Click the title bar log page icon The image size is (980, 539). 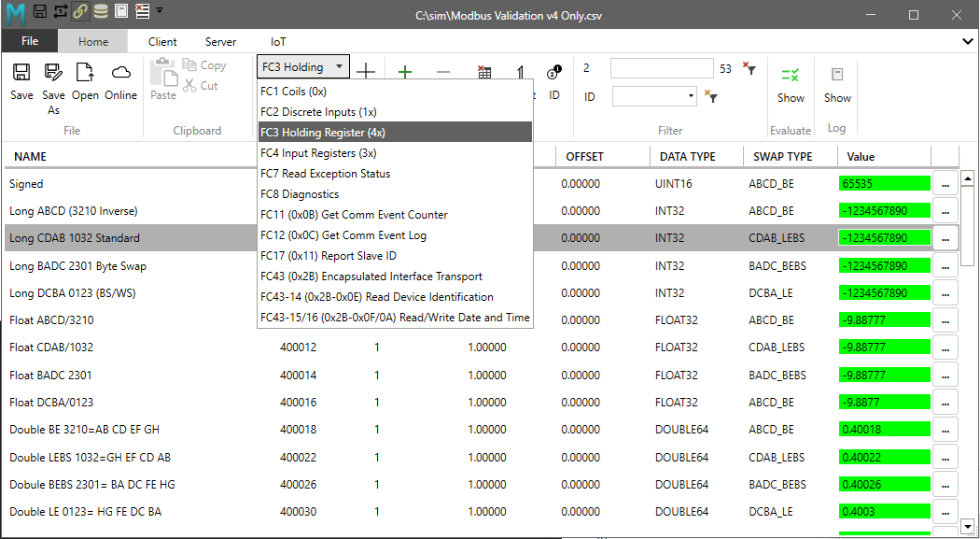tap(122, 11)
